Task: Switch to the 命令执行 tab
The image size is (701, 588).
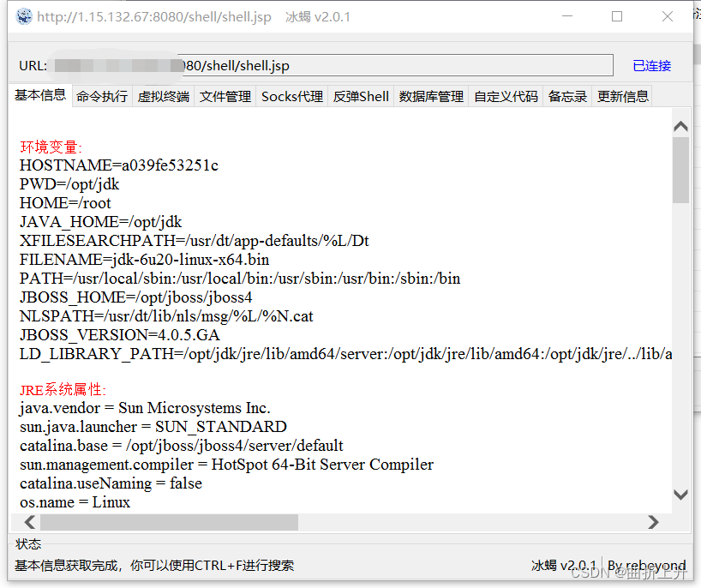Action: pyautogui.click(x=101, y=96)
